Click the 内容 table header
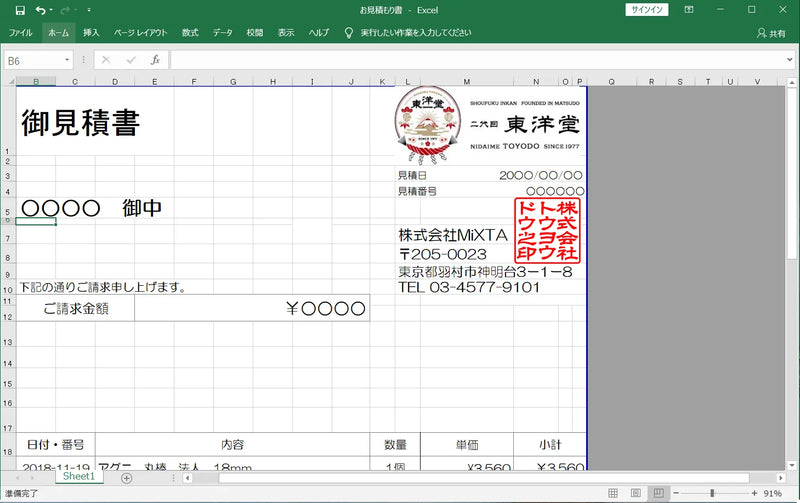This screenshot has height=503, width=800. click(x=232, y=445)
